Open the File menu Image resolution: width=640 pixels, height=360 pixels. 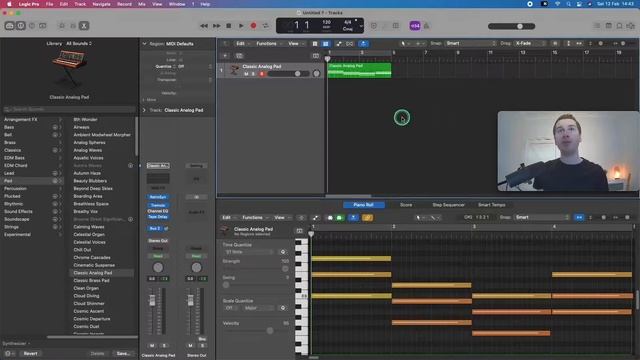pyautogui.click(x=49, y=4)
